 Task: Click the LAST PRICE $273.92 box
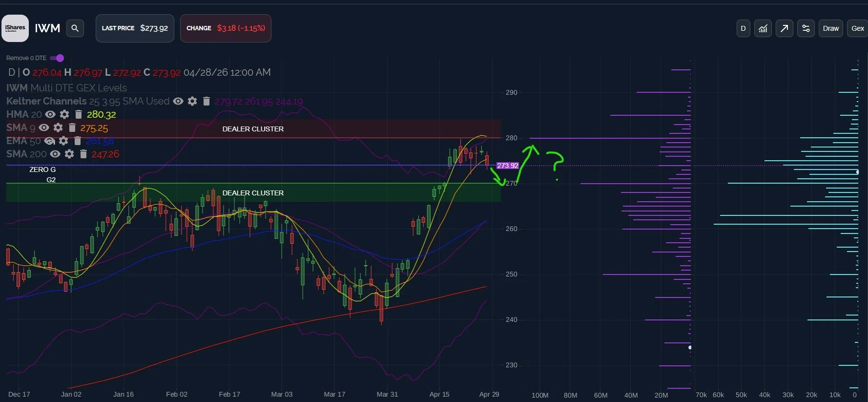(x=135, y=28)
